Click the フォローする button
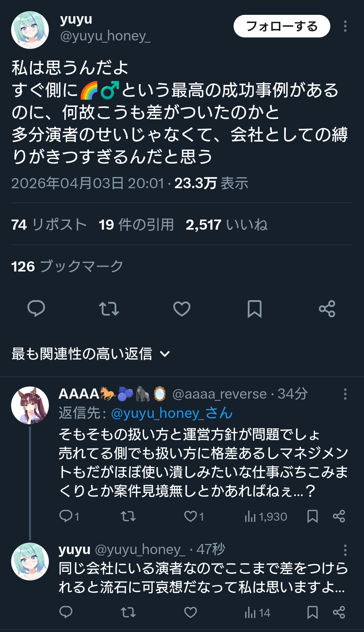 (282, 26)
